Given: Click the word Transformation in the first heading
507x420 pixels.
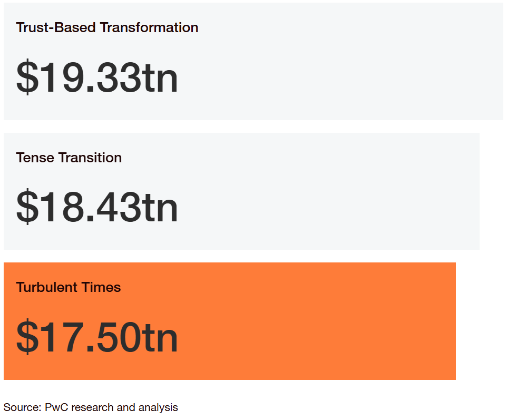Looking at the screenshot, I should pos(149,27).
